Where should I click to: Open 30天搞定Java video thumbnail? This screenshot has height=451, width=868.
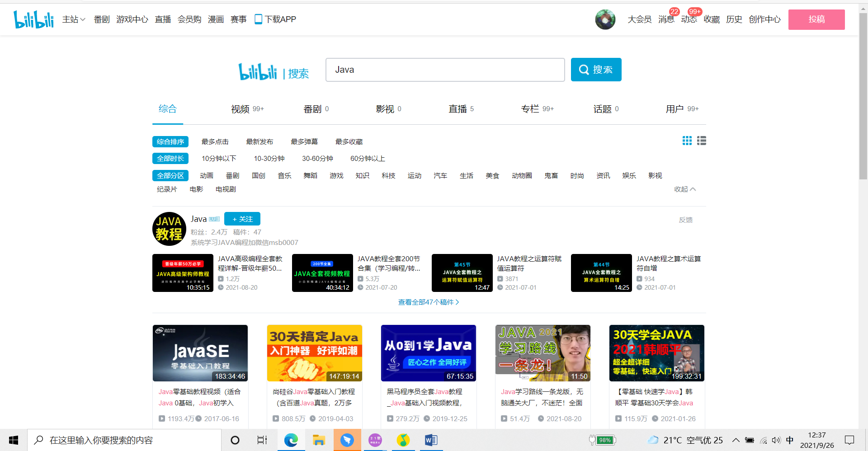[315, 353]
